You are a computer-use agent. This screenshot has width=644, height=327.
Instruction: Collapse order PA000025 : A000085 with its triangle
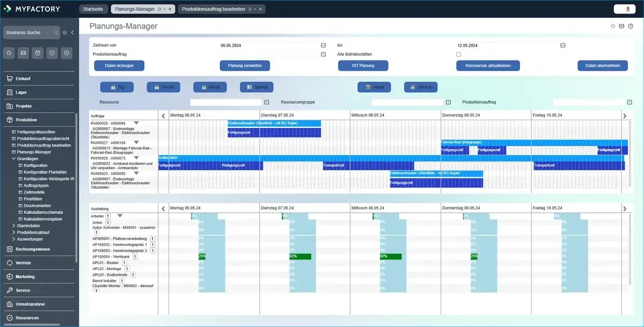(136, 123)
